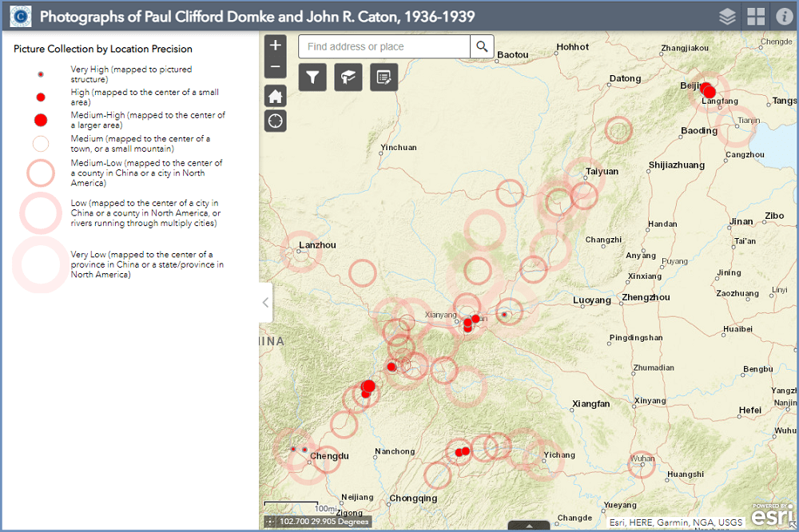Click the Datong city label
Viewport: 799px width, 532px height.
click(x=625, y=78)
